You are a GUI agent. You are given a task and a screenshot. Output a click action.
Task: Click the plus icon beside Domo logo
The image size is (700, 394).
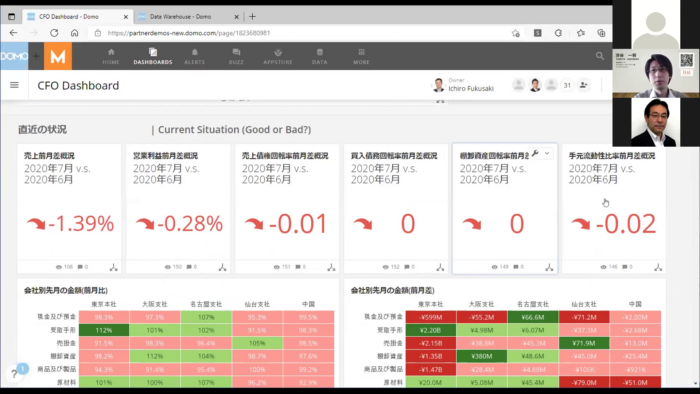pyautogui.click(x=36, y=56)
